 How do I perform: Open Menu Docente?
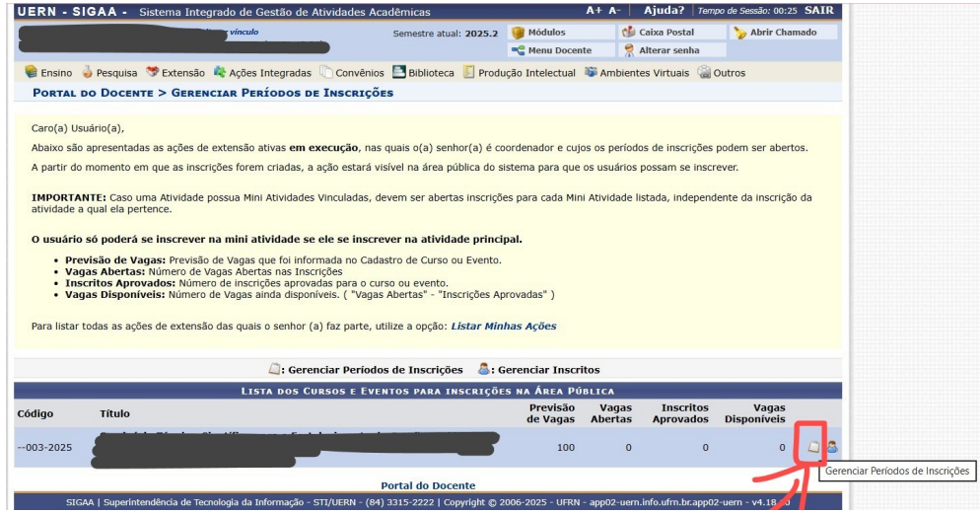coord(561,50)
